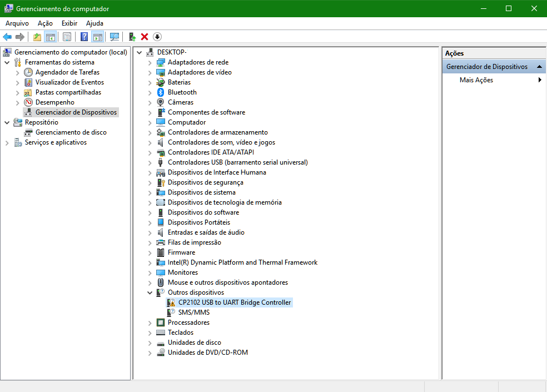Select Gerenciamento de disco
Image resolution: width=547 pixels, height=392 pixels.
[x=71, y=132]
